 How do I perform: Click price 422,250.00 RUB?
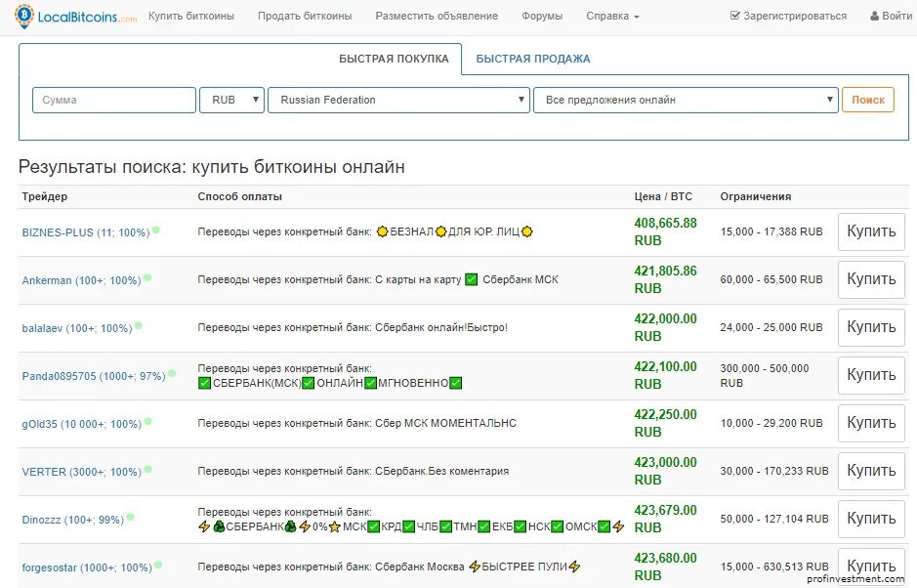[665, 423]
